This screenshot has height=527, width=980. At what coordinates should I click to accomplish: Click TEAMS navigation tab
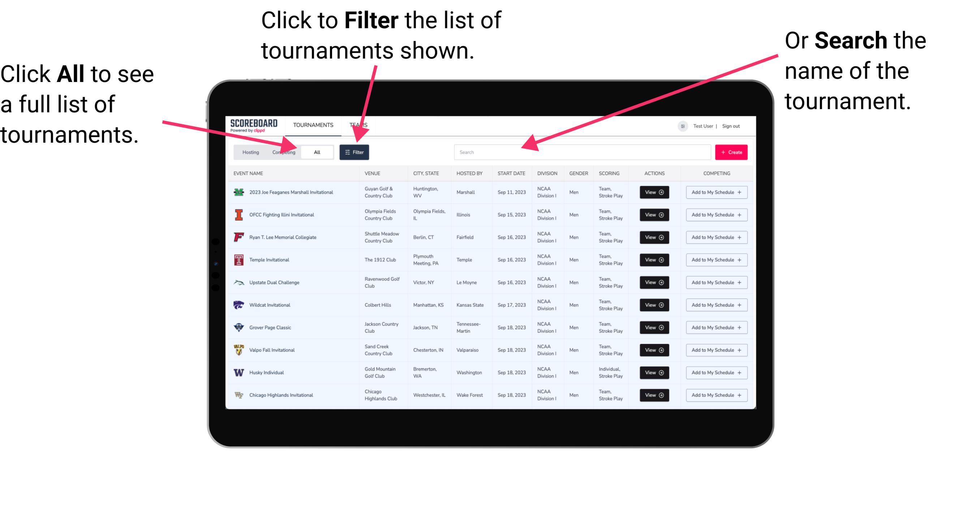coord(360,125)
